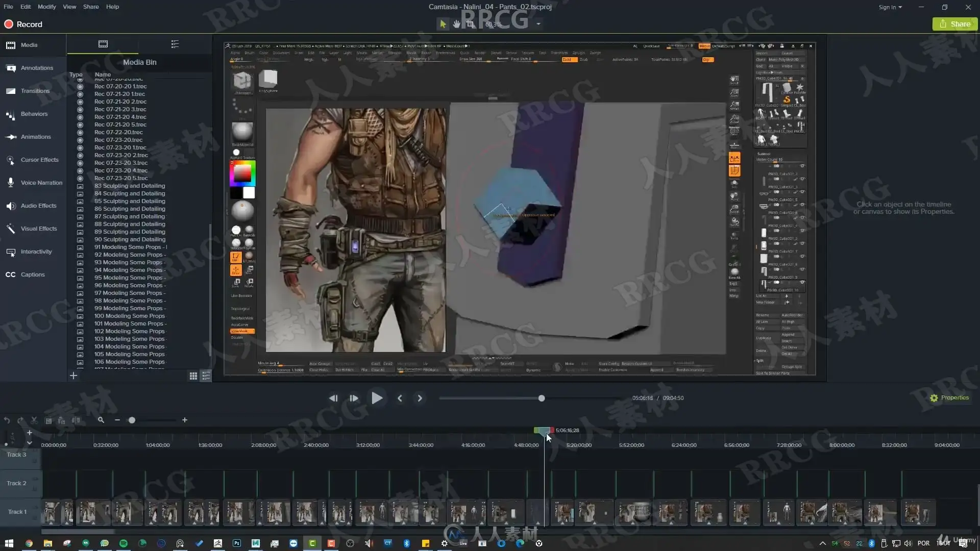980x551 pixels.
Task: Open the Share menu
Action: 91,7
